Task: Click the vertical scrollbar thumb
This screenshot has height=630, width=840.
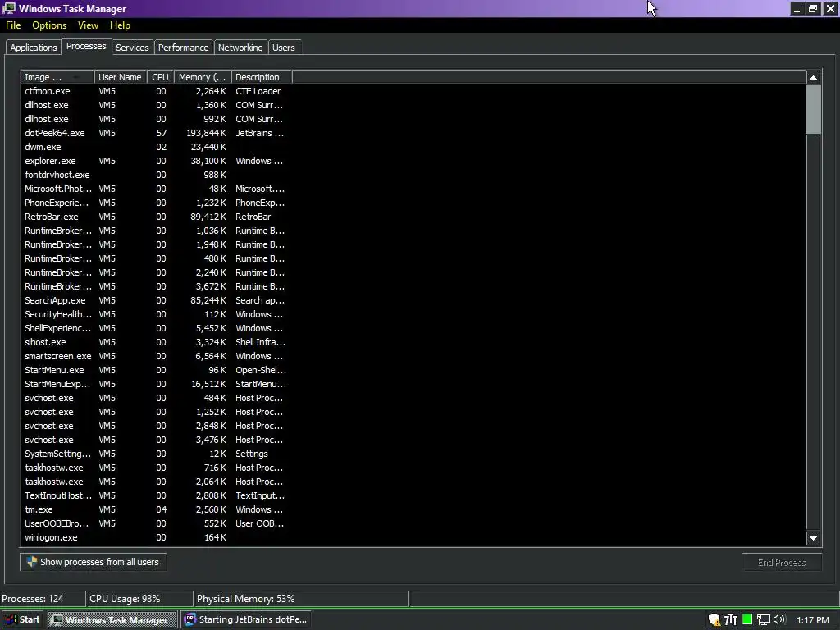Action: click(x=813, y=110)
